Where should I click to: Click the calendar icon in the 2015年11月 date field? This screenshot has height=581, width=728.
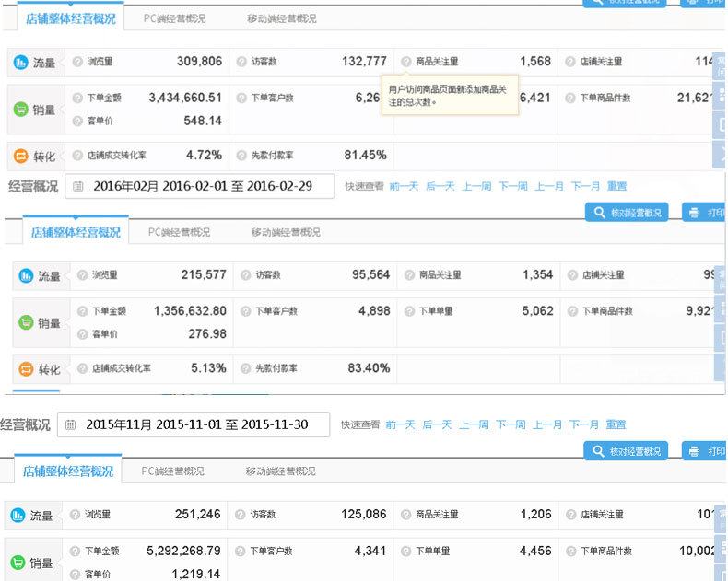[71, 424]
